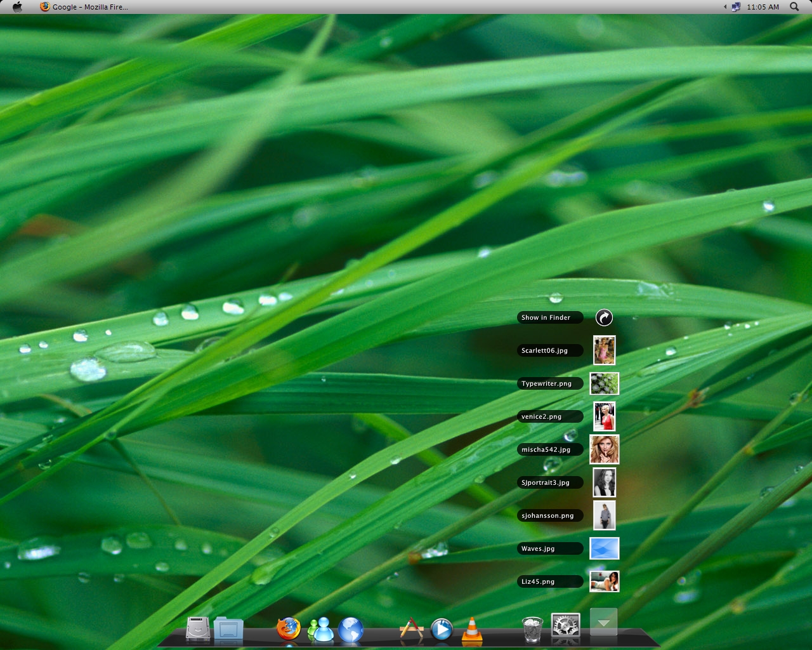This screenshot has width=812, height=650.
Task: Open the Waves.jpg thumbnail
Action: point(604,548)
